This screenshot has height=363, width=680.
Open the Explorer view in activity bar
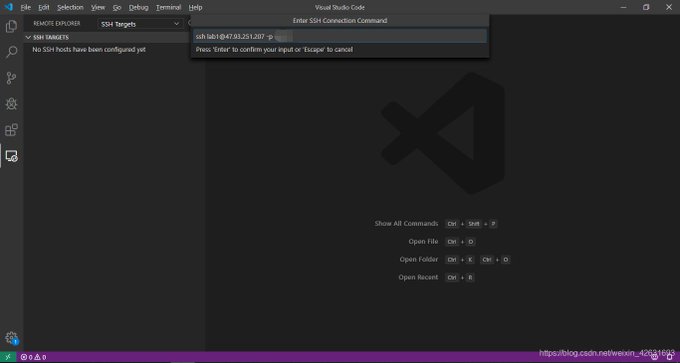coord(11,26)
